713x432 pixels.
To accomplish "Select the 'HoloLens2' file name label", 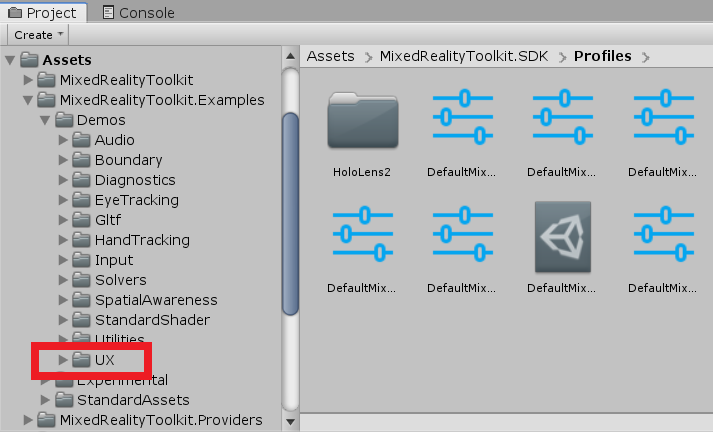I will tap(362, 172).
